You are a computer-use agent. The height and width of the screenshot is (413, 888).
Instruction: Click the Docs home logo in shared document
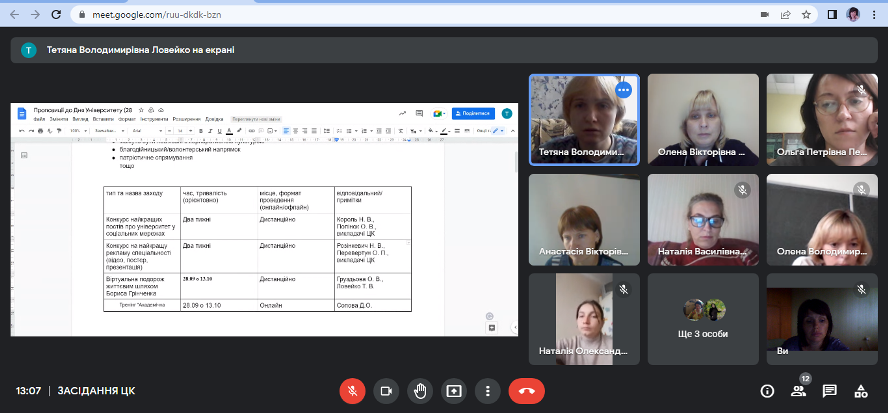(x=22, y=113)
